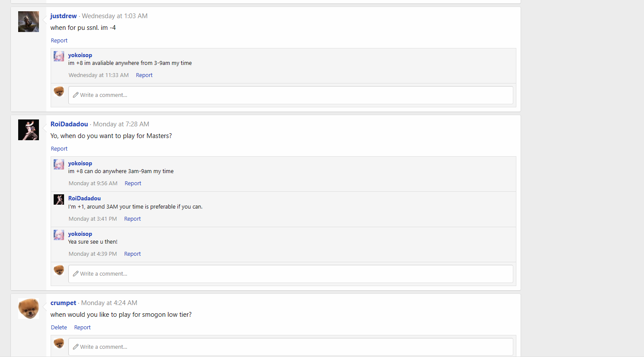Click yokoisop's avatar on the '3am-9am' comment
The height and width of the screenshot is (357, 644).
point(59,164)
